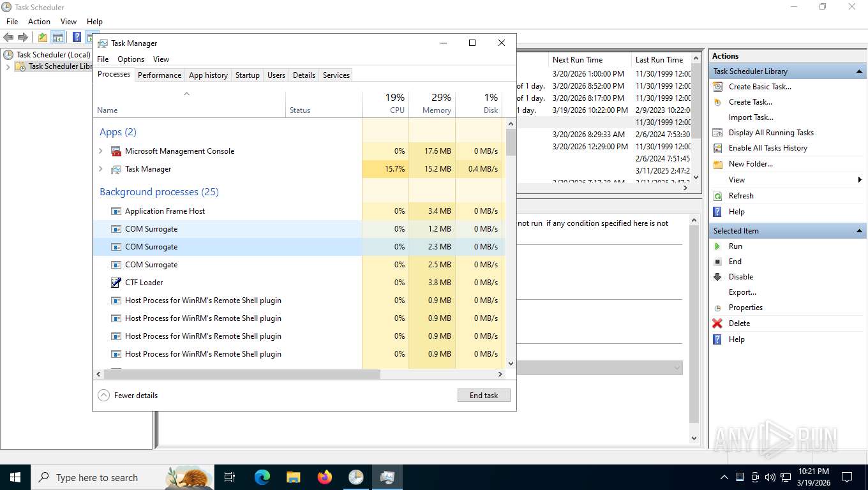Switch to the Users tab
Image resolution: width=868 pixels, height=490 pixels.
pos(276,75)
